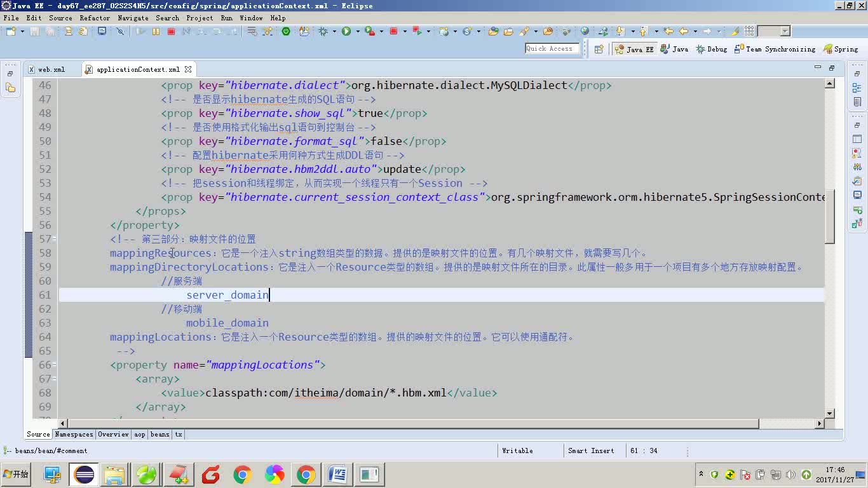Open the Run on Server dropdown arrow
This screenshot has height=488, width=868.
point(381,31)
